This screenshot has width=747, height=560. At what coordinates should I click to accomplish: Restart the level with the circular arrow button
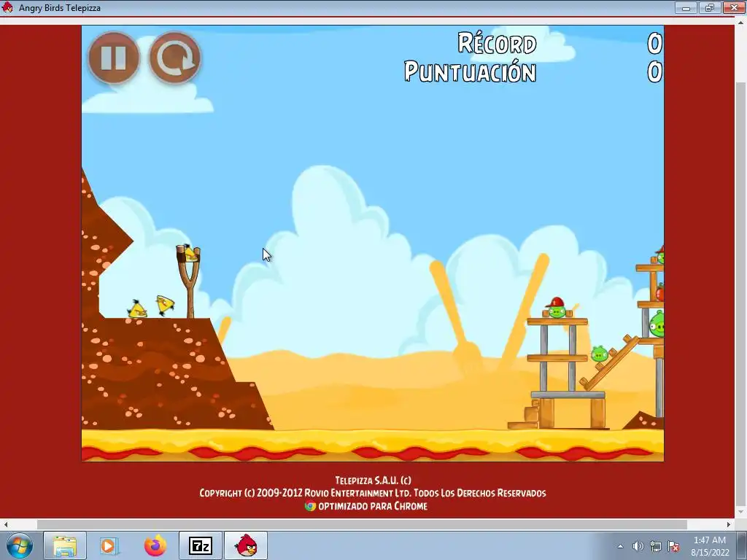(x=175, y=58)
